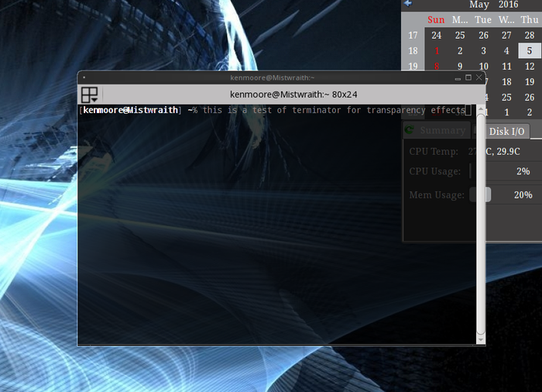
Task: Choose date 12 in the calendar
Action: click(x=530, y=66)
